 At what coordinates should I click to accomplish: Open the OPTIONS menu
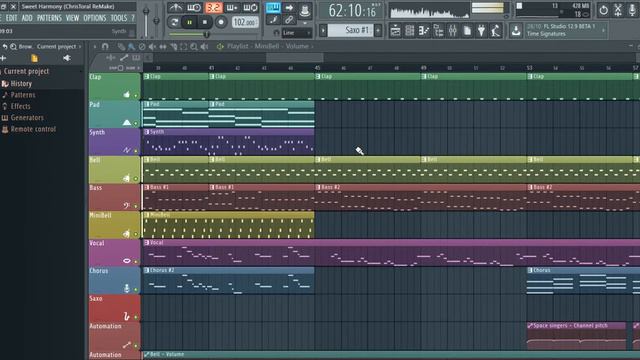(x=95, y=18)
